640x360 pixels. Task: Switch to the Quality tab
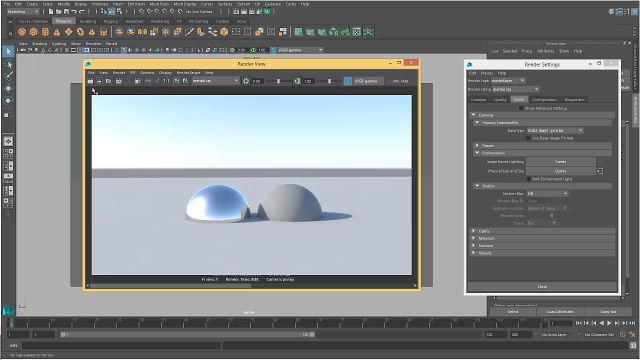(500, 100)
